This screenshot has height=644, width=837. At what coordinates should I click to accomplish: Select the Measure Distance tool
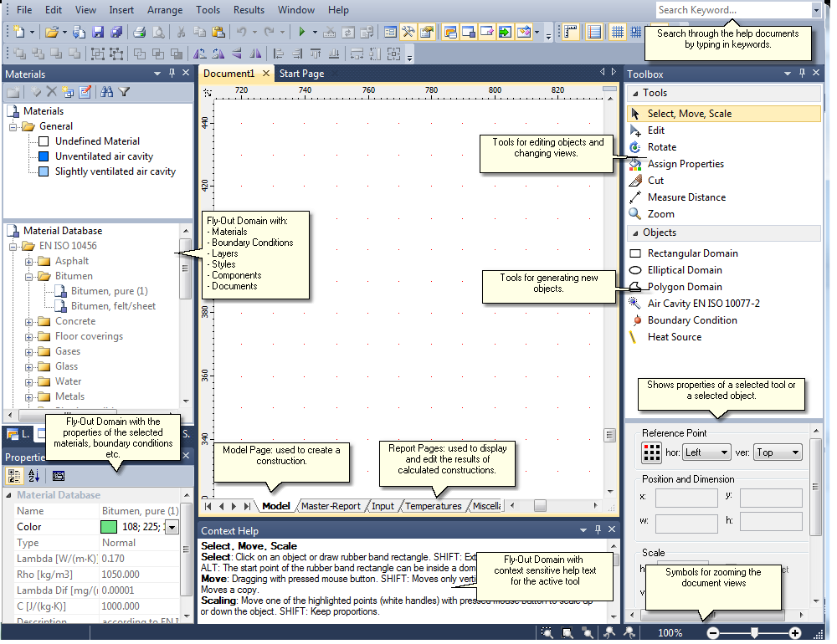(686, 197)
